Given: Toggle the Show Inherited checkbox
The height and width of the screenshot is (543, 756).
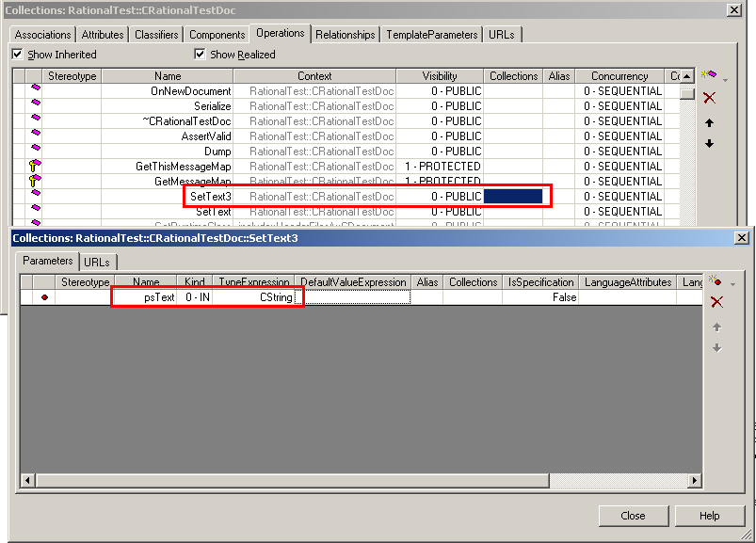Looking at the screenshot, I should [x=17, y=54].
